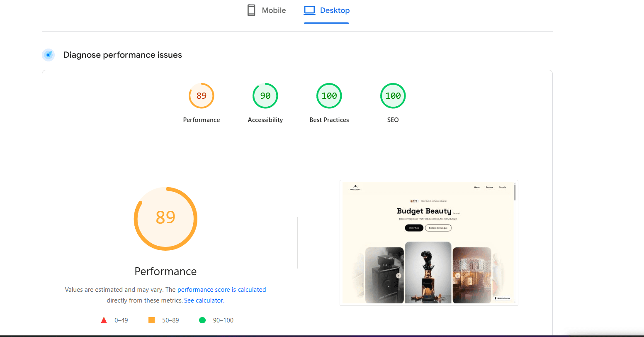Click the Made in Framer badge

pos(503,298)
